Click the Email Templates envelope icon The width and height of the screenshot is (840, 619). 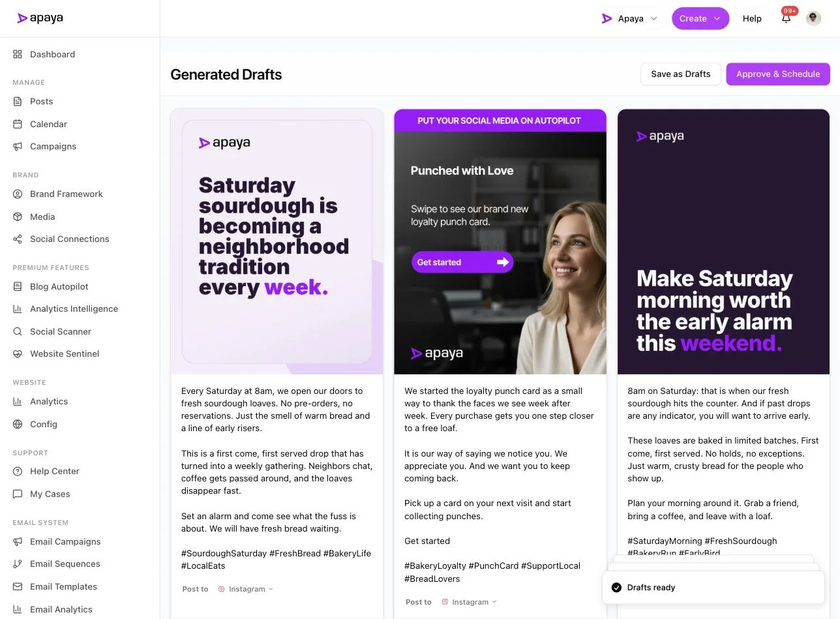[18, 586]
